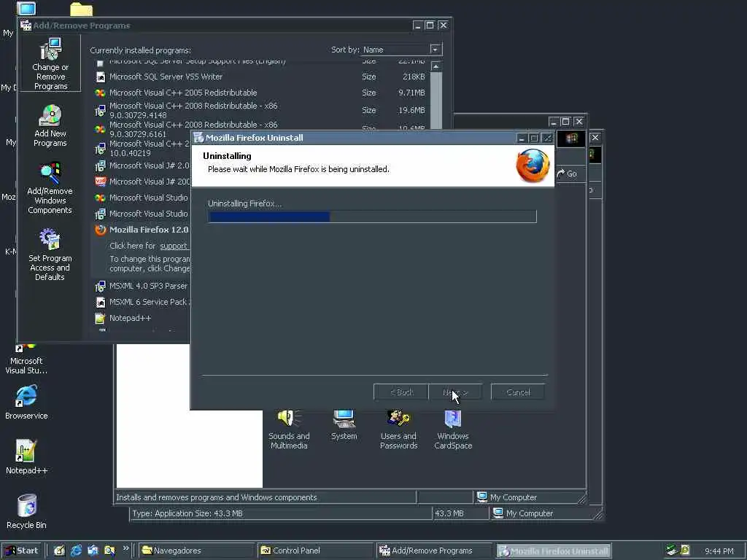The height and width of the screenshot is (560, 747).
Task: Expand quick launch overflow chevron
Action: (x=125, y=548)
